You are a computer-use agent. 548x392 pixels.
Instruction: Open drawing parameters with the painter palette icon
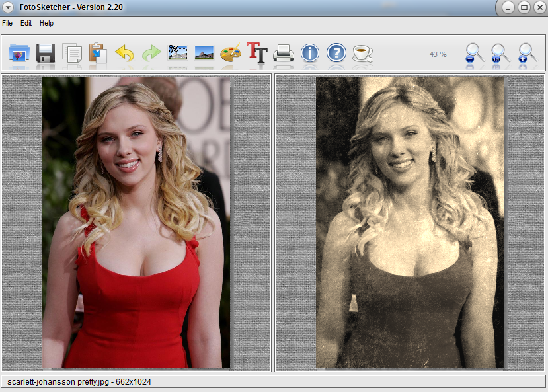pos(231,53)
